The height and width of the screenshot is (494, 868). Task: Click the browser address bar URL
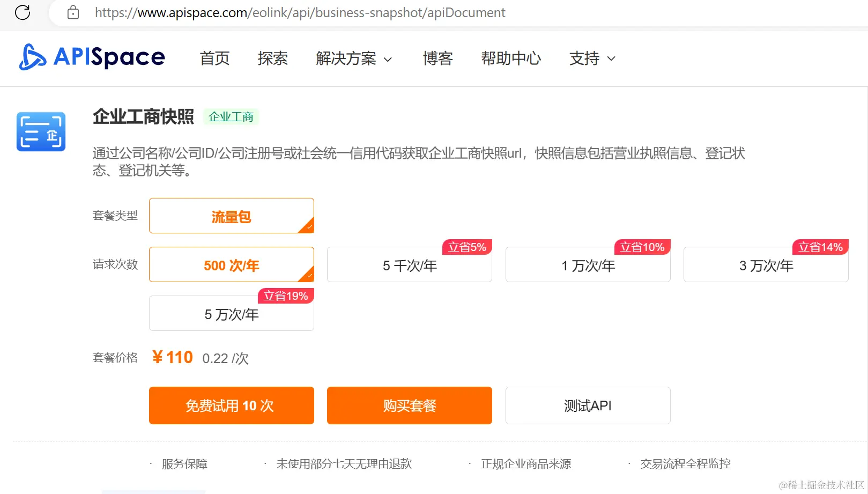(x=300, y=12)
